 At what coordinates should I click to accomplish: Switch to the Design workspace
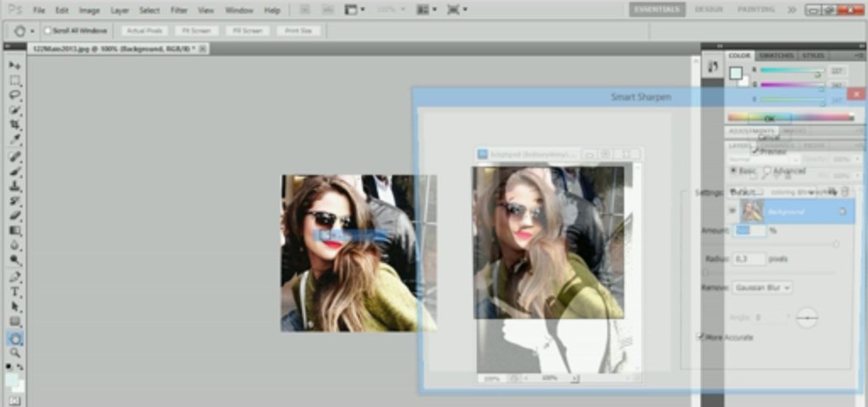tap(709, 10)
